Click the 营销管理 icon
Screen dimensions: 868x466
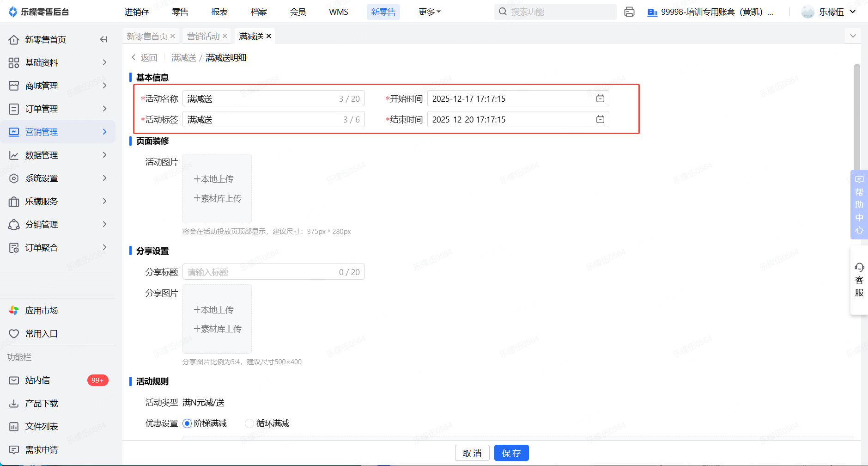14,132
